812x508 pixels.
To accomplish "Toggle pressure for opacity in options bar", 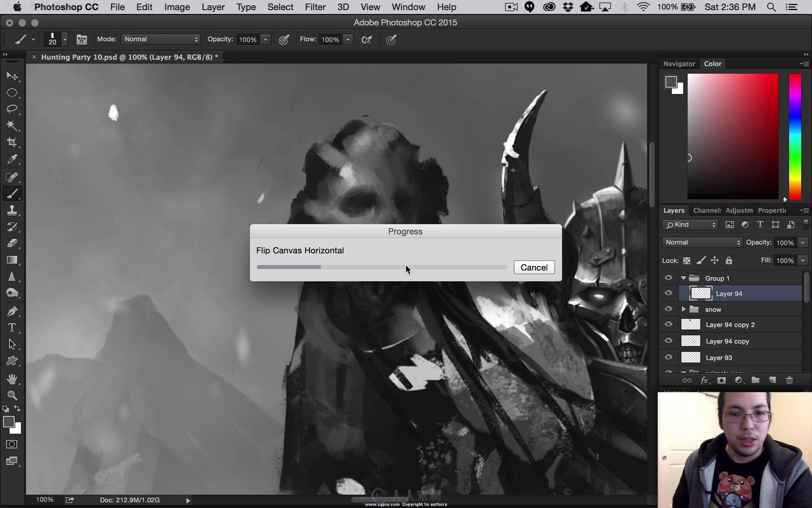I will 284,40.
